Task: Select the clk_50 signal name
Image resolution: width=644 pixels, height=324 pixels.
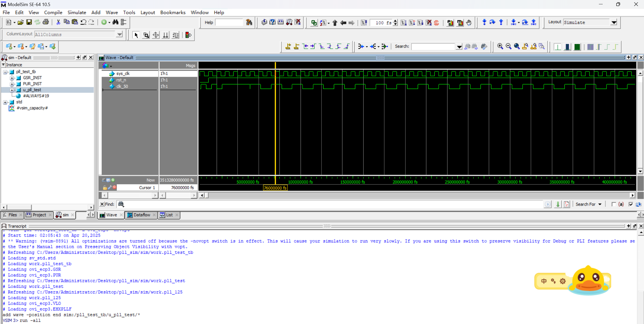Action: pos(122,86)
